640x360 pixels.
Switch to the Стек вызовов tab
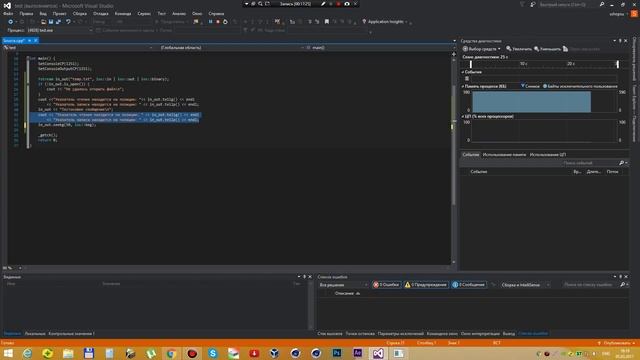pos(330,334)
